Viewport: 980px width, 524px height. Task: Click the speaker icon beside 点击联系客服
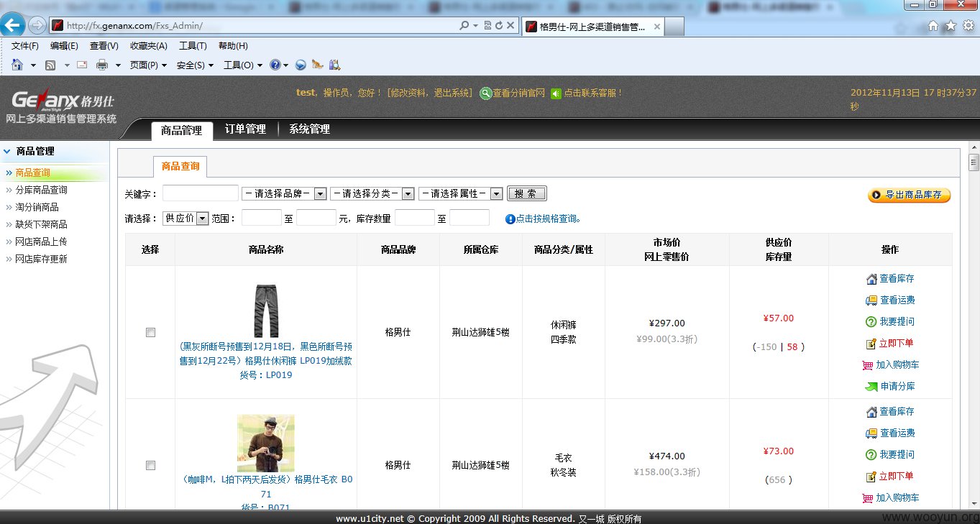pos(556,93)
